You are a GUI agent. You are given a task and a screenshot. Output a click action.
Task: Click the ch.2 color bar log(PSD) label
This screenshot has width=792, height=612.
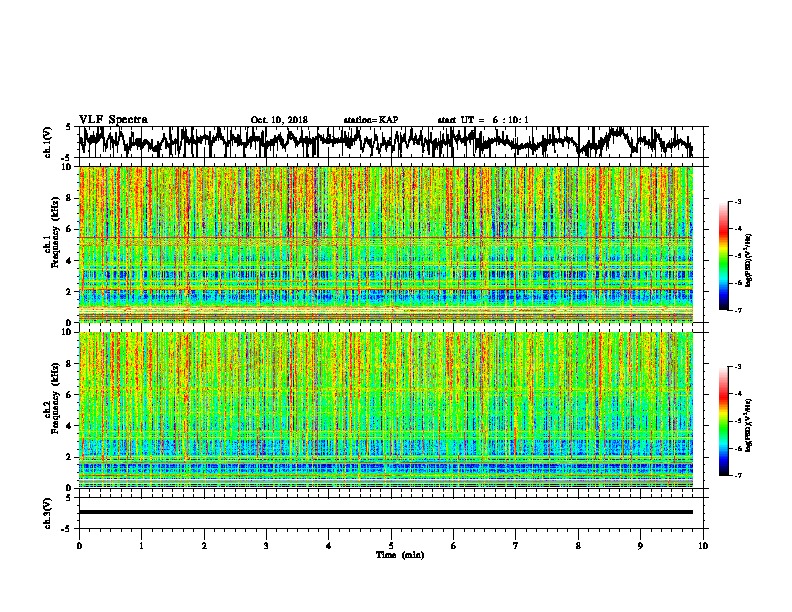click(x=748, y=426)
